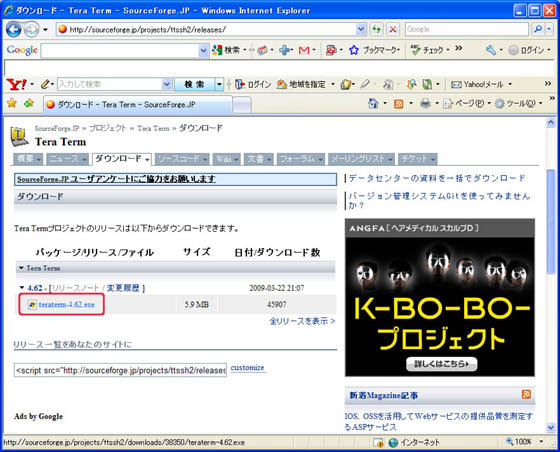The height and width of the screenshot is (452, 560).
Task: Click the Favorites Center star icon
Action: pos(12,103)
